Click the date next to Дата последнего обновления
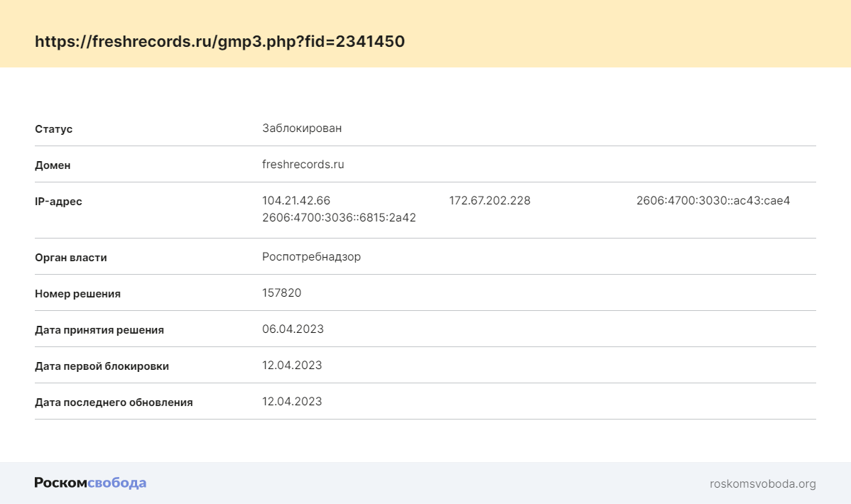 pos(292,402)
